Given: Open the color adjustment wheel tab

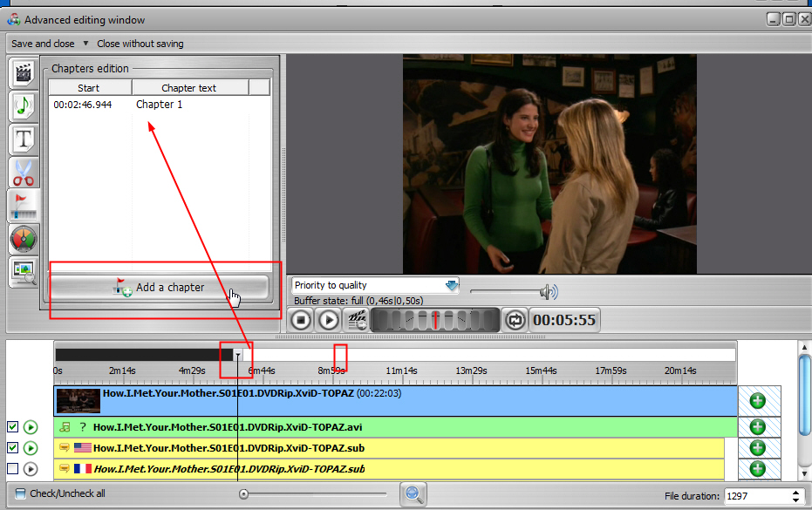Looking at the screenshot, I should point(24,239).
